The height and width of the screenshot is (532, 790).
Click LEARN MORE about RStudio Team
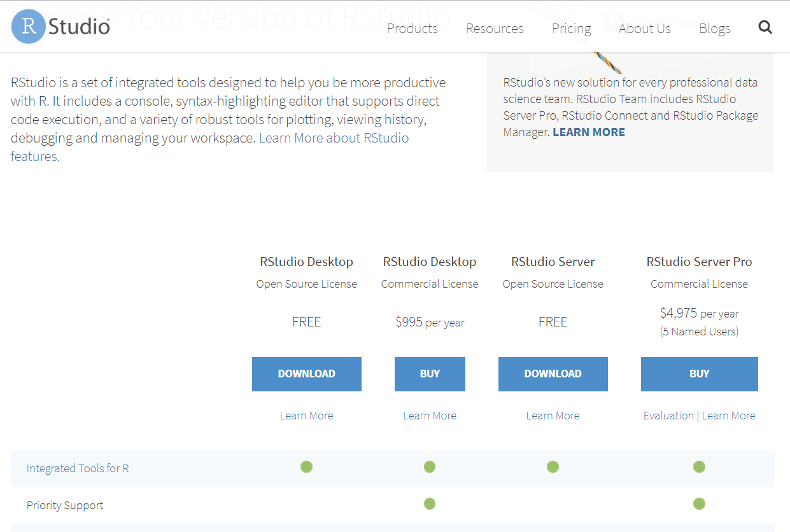[x=589, y=132]
